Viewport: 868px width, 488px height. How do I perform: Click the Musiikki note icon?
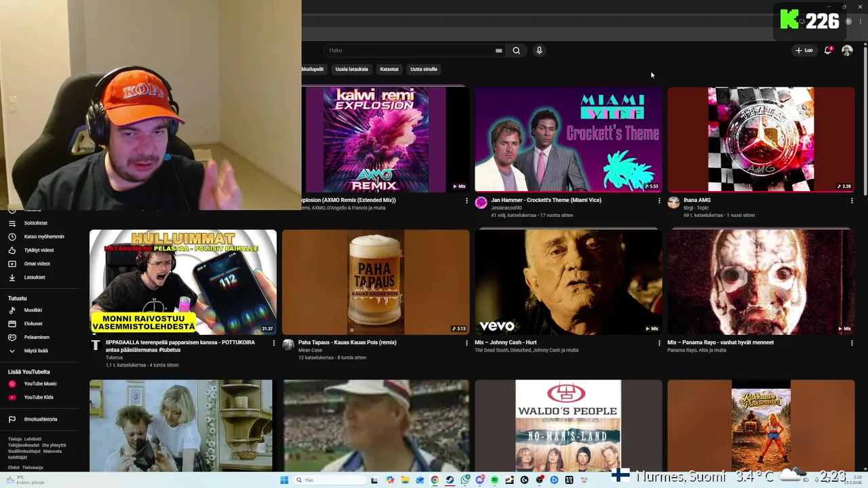click(x=12, y=310)
